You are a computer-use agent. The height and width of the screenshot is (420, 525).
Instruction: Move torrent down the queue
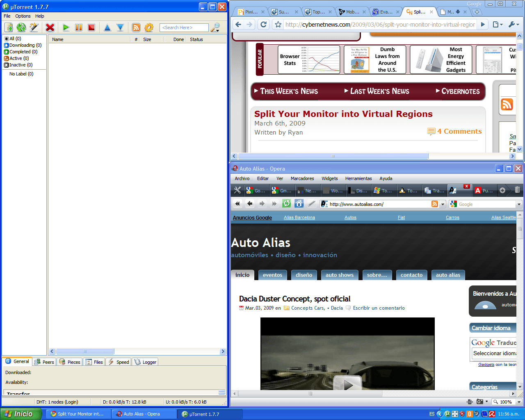click(x=120, y=27)
